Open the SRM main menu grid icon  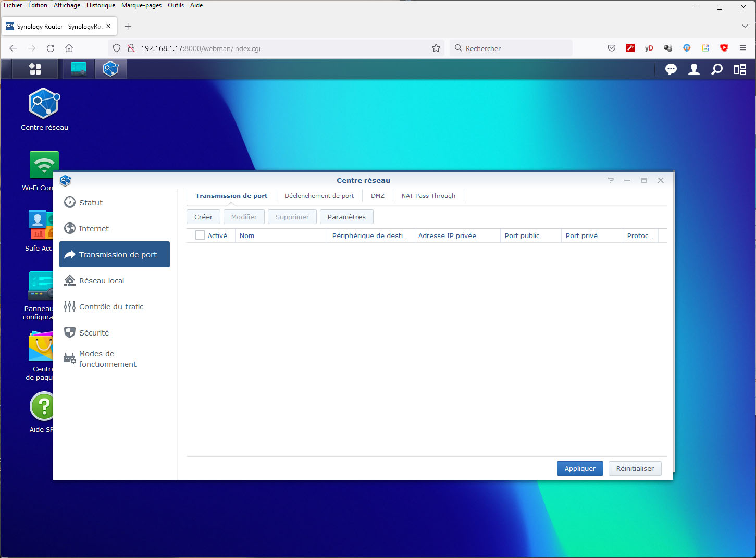pyautogui.click(x=35, y=69)
